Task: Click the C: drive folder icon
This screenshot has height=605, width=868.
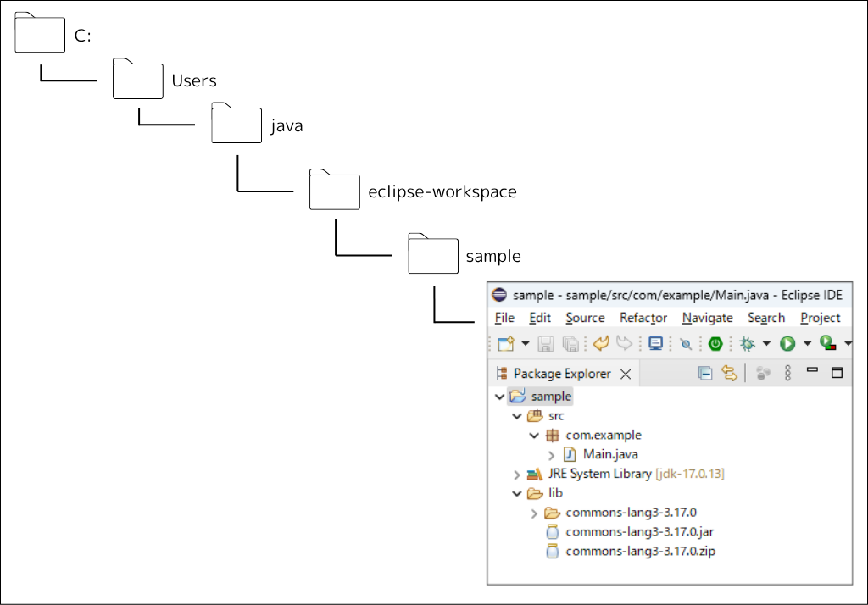Action: 40,33
